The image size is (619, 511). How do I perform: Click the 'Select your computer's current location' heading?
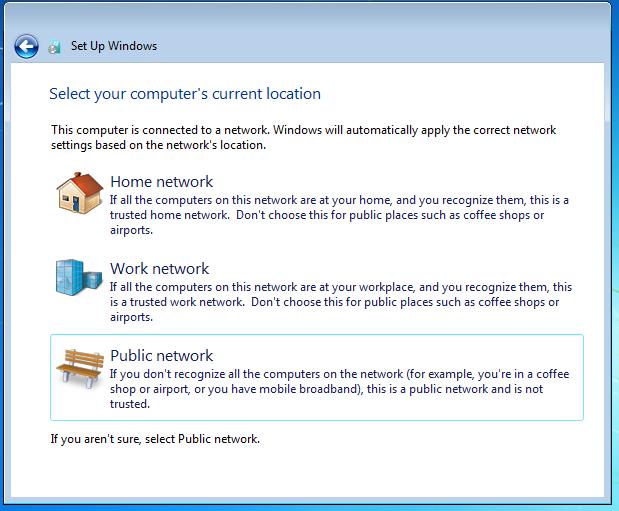tap(185, 94)
